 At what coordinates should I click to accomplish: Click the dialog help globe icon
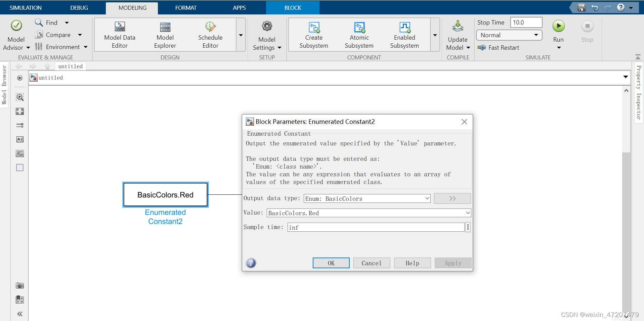click(x=251, y=263)
